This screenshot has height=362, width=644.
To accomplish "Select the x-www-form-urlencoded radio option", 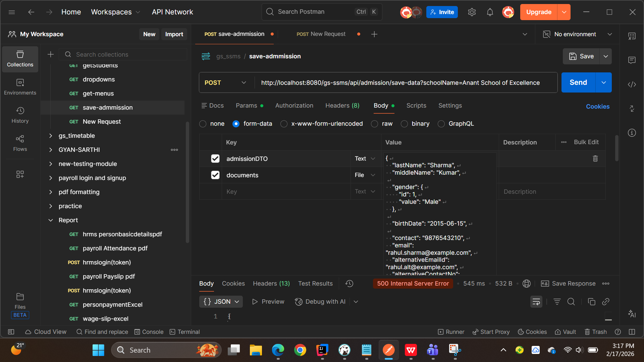I will [284, 124].
